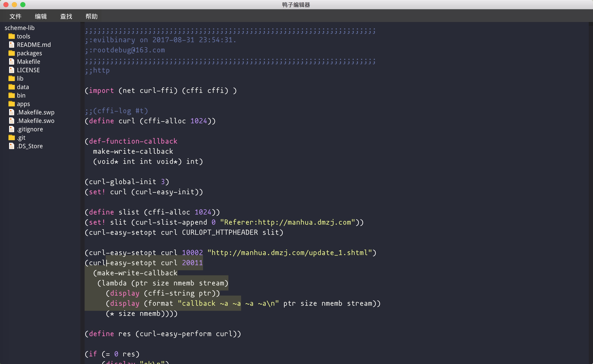
Task: Click the LICENSE file icon
Action: point(12,70)
